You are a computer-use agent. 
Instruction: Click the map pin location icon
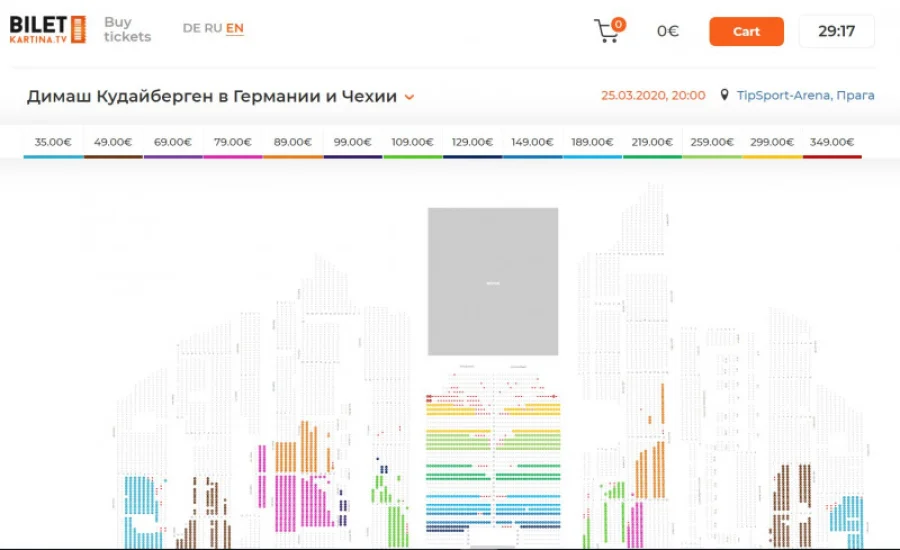coord(724,95)
